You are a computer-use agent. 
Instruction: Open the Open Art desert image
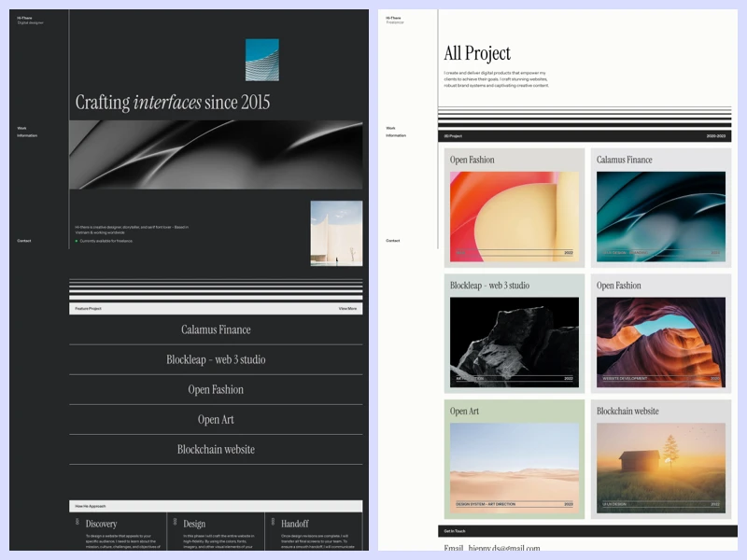(514, 469)
